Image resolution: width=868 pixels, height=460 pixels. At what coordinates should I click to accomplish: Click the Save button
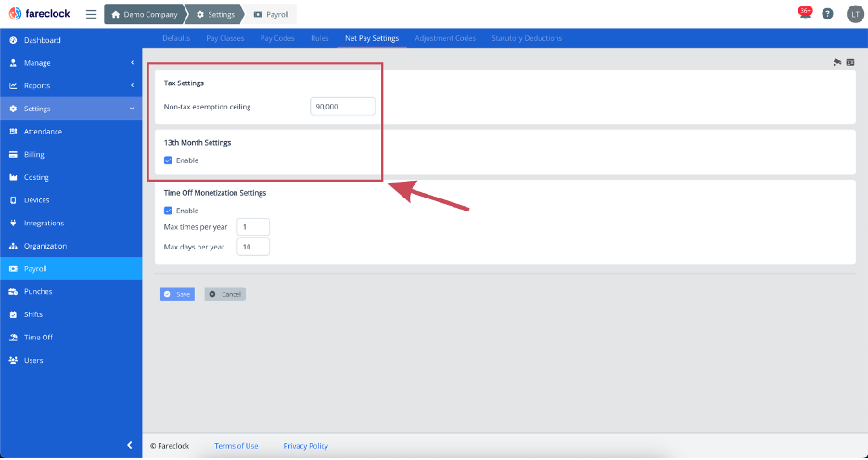click(177, 295)
